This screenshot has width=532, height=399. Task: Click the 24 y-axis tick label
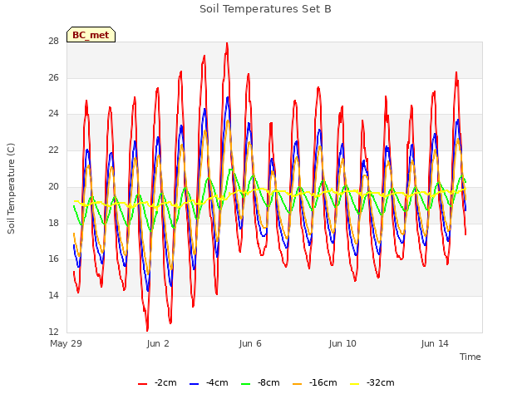pos(53,114)
